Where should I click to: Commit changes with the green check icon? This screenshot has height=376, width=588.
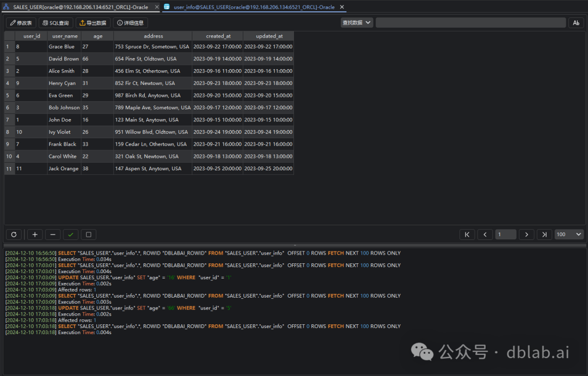point(70,234)
